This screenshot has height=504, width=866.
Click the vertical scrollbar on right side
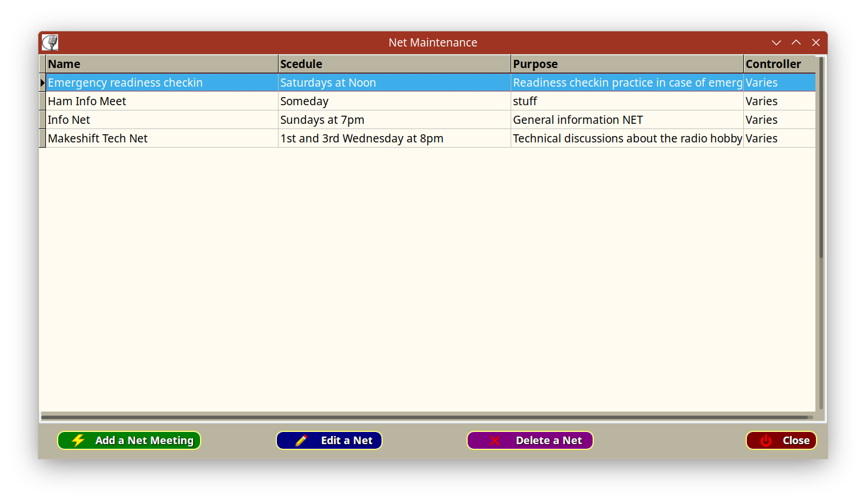[x=821, y=157]
